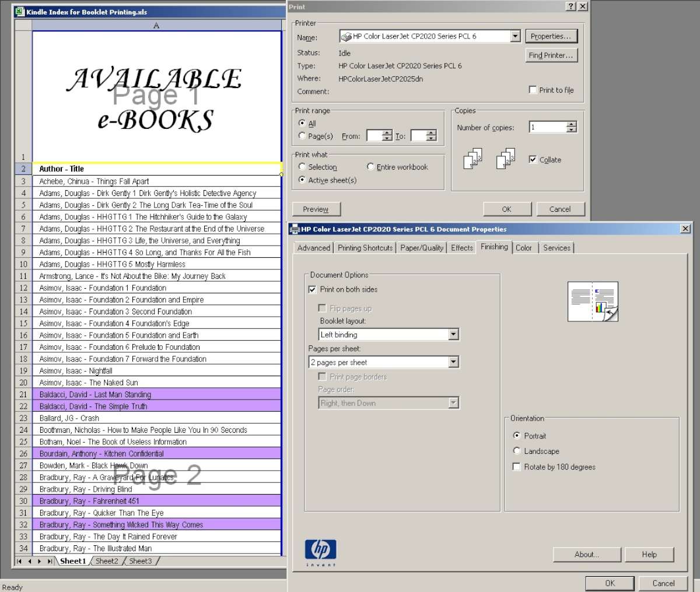This screenshot has height=592, width=700.
Task: Enable the Print to file checkbox
Action: [533, 90]
